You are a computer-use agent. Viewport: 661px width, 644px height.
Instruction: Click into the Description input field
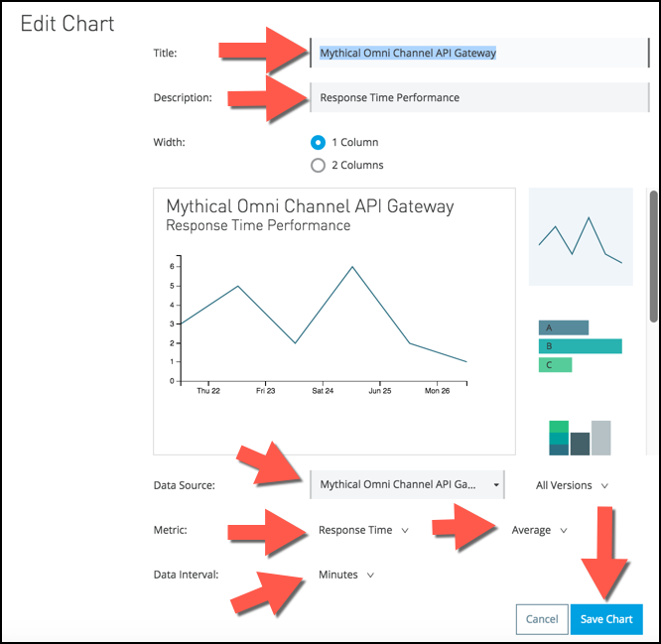pyautogui.click(x=479, y=97)
